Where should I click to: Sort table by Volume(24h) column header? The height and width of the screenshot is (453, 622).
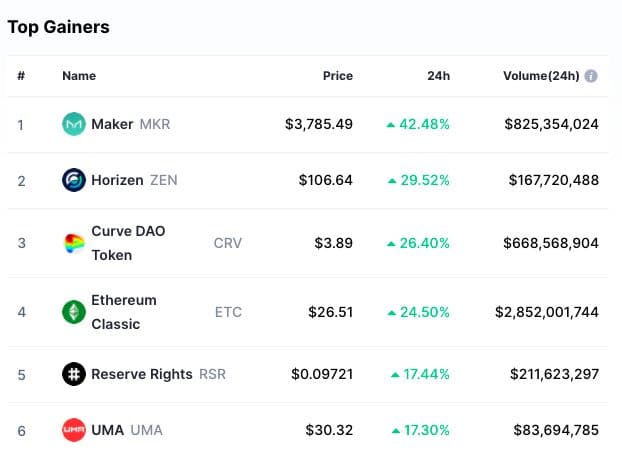click(x=541, y=76)
